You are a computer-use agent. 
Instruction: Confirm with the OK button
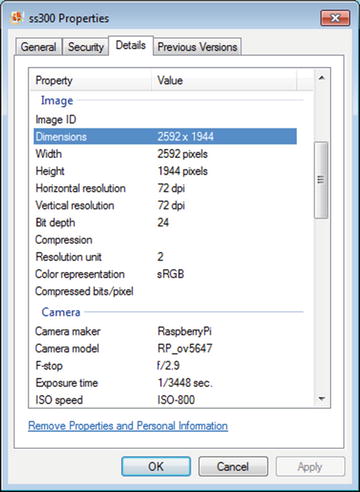(156, 467)
